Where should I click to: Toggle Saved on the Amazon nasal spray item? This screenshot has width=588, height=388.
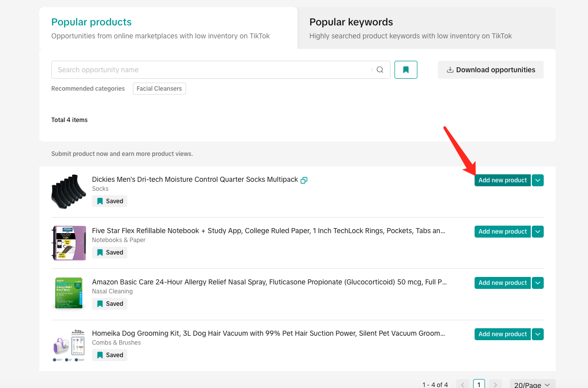click(110, 304)
